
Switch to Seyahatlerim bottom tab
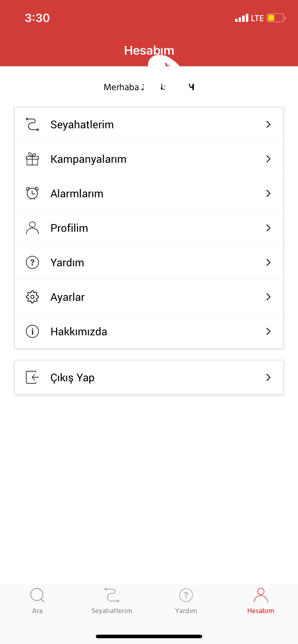tap(112, 601)
